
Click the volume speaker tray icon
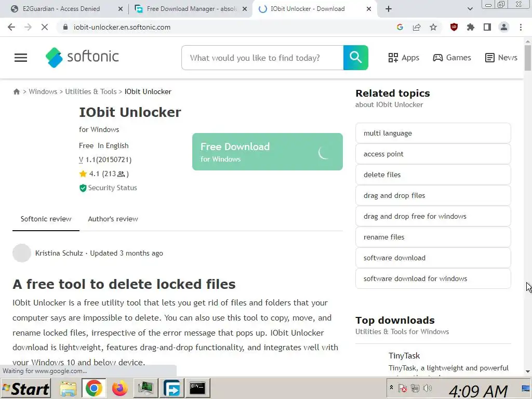pos(428,388)
